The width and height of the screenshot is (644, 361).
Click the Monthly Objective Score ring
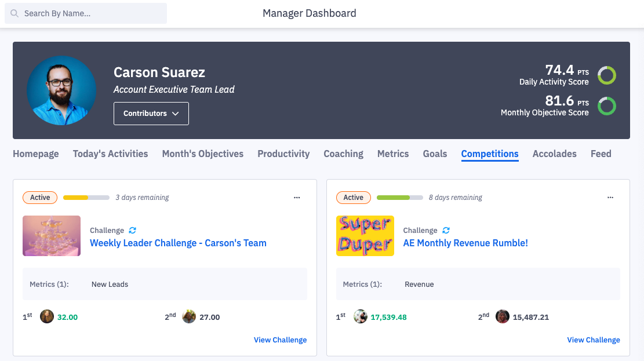coord(606,106)
